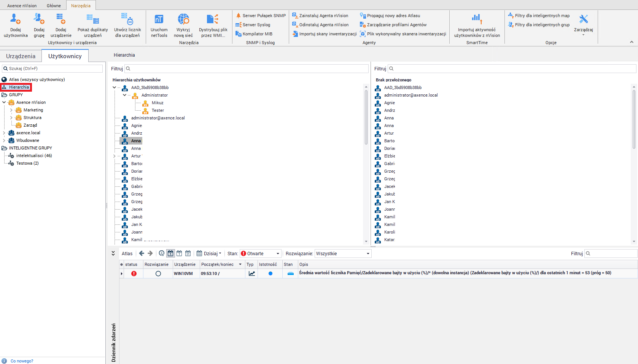
Task: Launch Uruchom netTools from the ribbon
Action: pyautogui.click(x=159, y=19)
